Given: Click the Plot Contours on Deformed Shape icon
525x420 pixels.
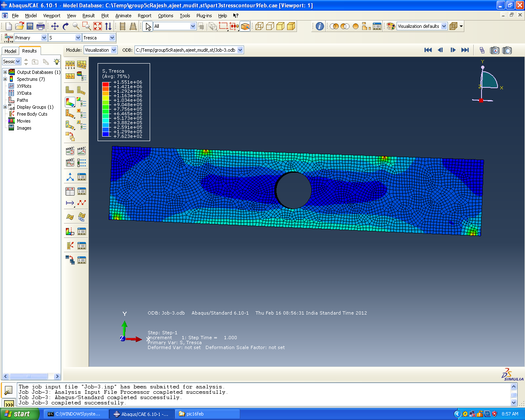Looking at the screenshot, I should (70, 102).
